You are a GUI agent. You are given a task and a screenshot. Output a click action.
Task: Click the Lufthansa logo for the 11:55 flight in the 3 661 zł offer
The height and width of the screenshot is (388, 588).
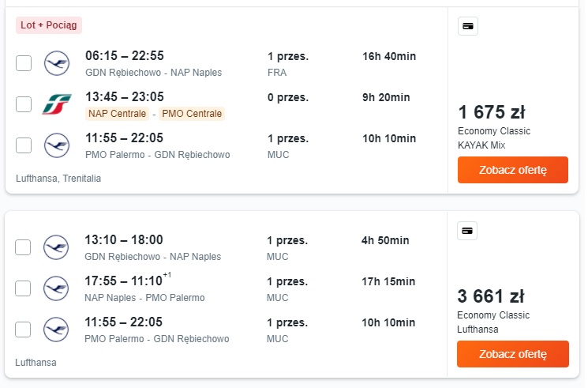point(56,330)
